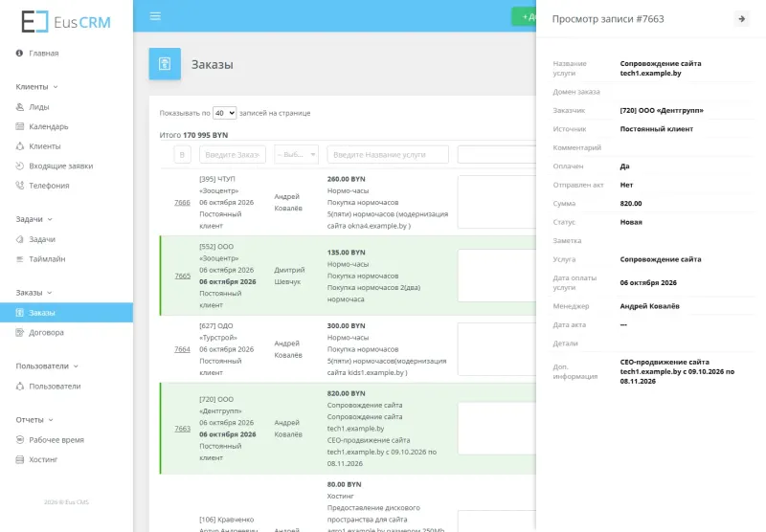The height and width of the screenshot is (532, 766).
Task: Click the Таймлайн icon
Action: [19, 259]
